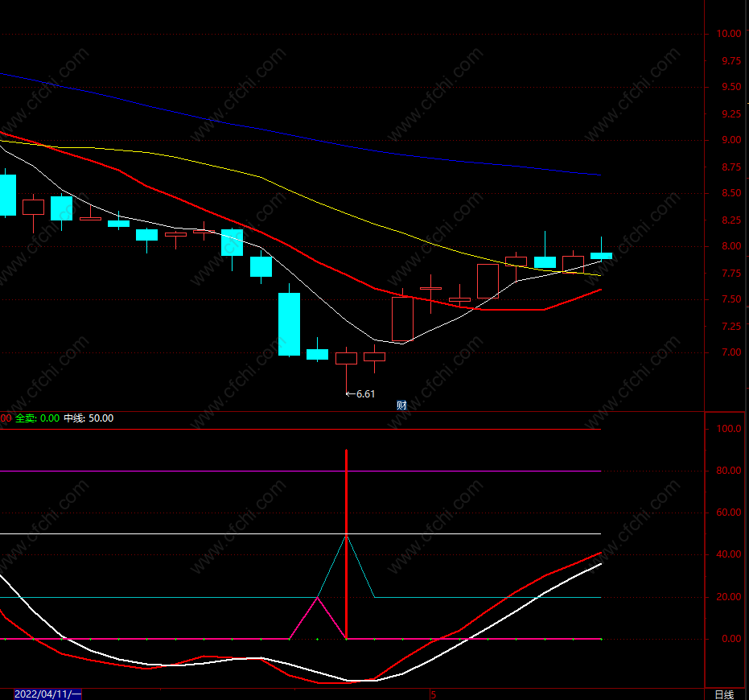This screenshot has width=749, height=700.
Task: Select the red vertical signal spike in indicator
Action: coord(346,544)
